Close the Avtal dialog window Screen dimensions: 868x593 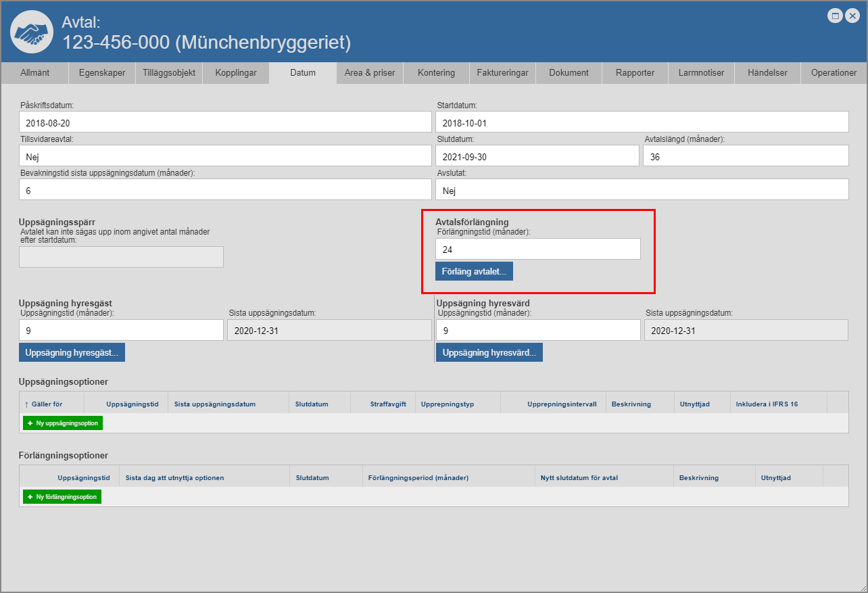pos(852,16)
